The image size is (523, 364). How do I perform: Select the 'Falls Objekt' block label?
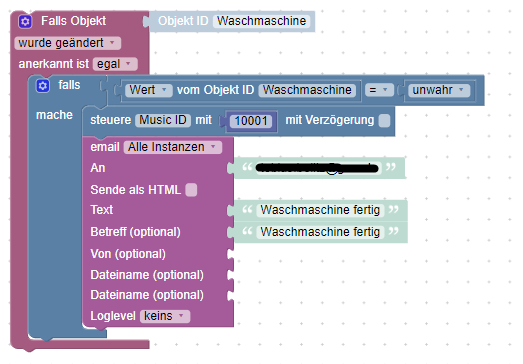[73, 21]
